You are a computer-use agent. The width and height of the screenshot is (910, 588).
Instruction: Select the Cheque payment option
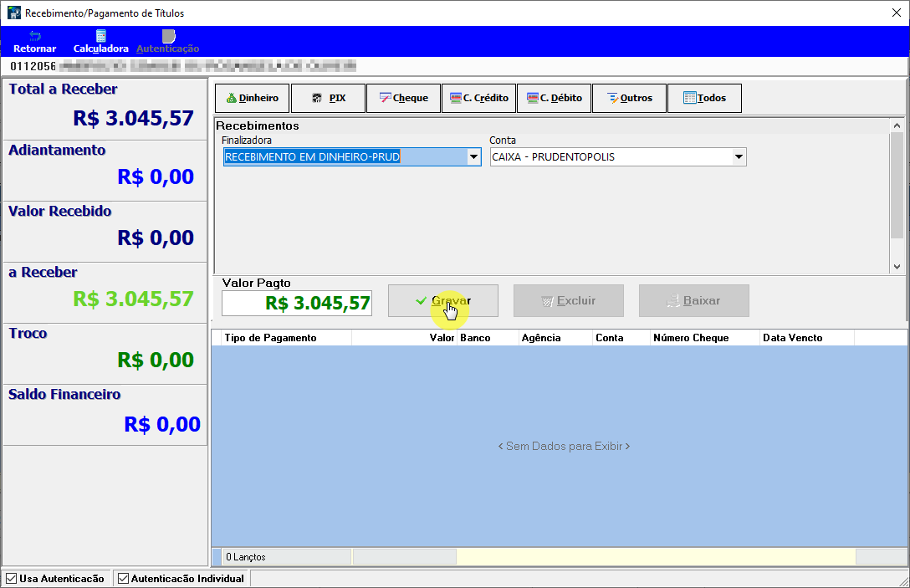pos(403,98)
